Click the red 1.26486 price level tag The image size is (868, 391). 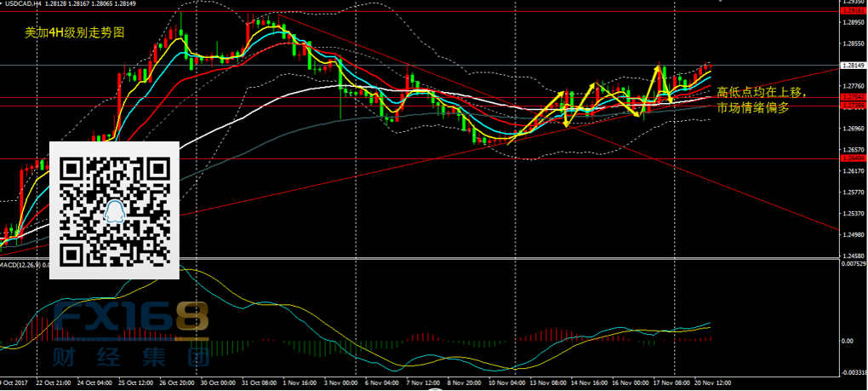coord(853,158)
